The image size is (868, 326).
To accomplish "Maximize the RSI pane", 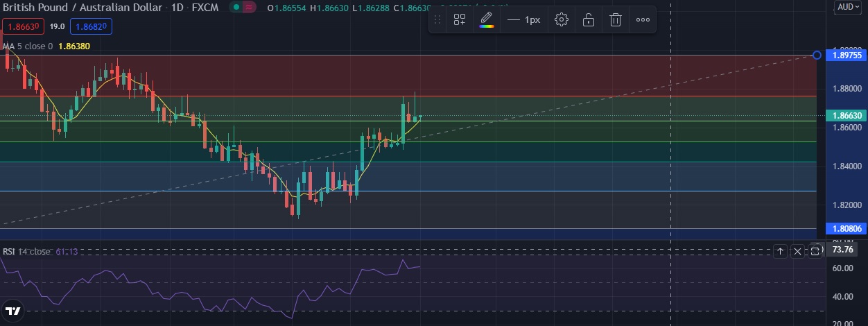I will pos(815,250).
